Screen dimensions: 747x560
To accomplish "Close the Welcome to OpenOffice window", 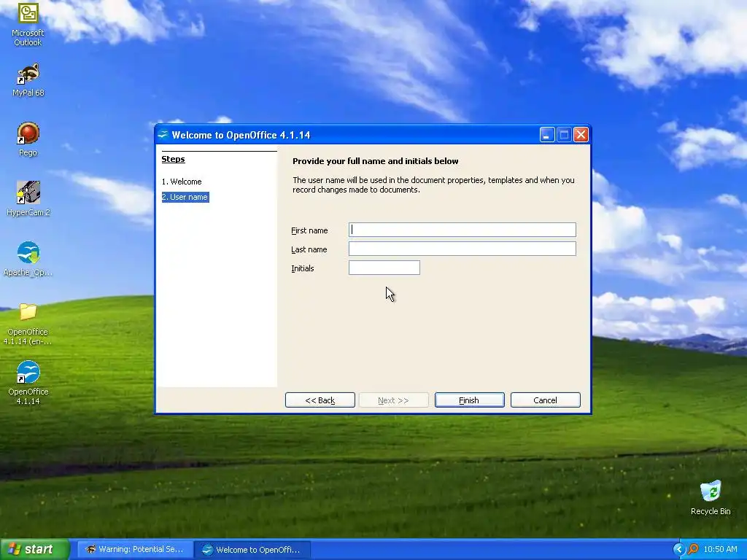I will [581, 135].
